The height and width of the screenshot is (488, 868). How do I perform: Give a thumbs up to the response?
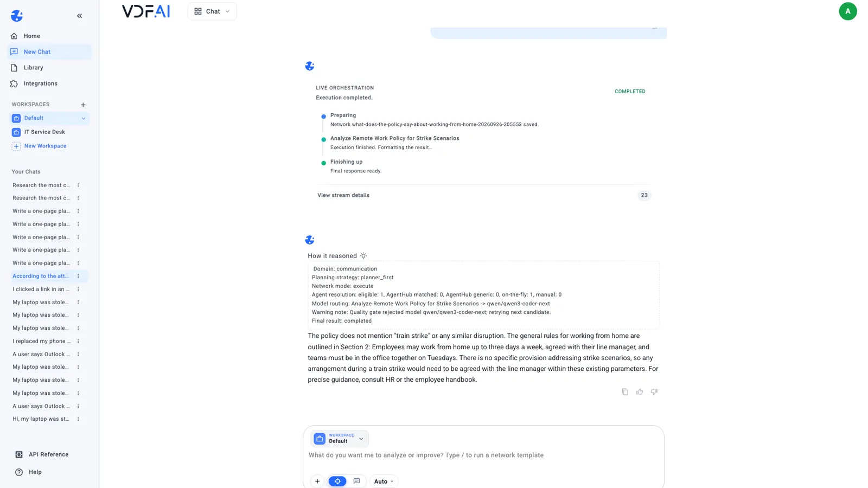[640, 391]
